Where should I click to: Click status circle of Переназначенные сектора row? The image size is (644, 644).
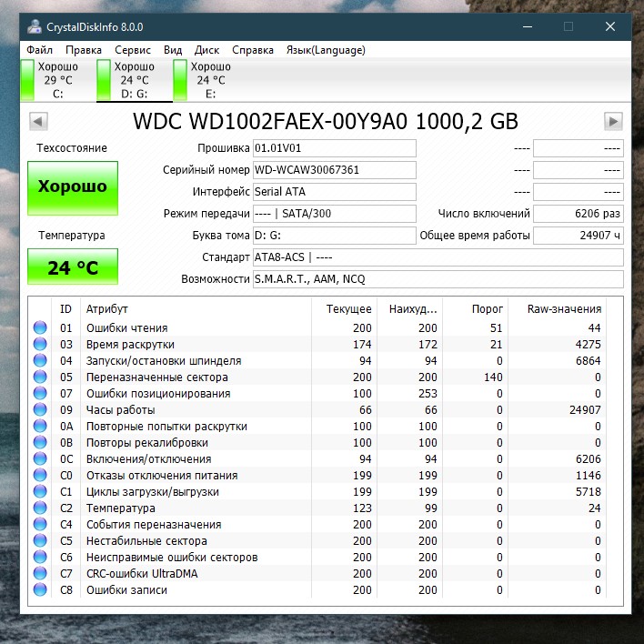pyautogui.click(x=40, y=377)
